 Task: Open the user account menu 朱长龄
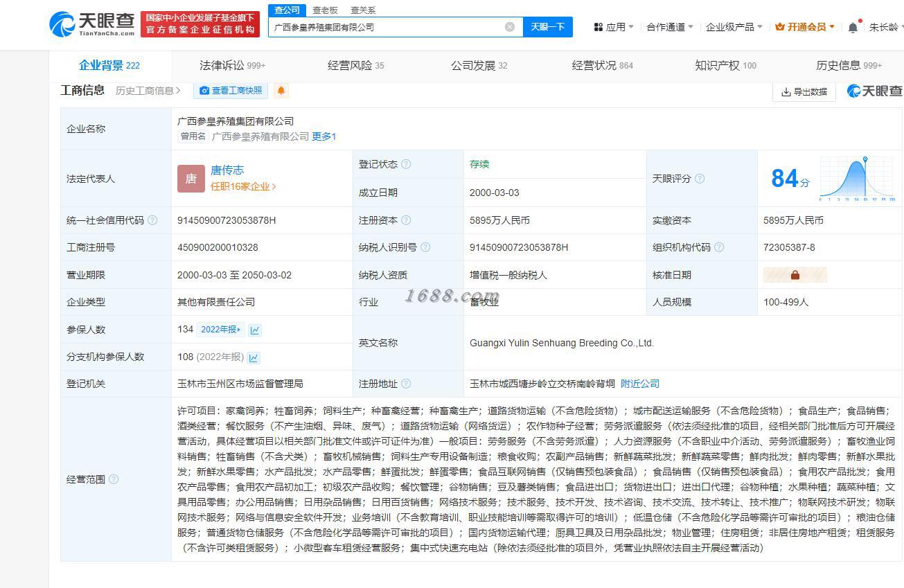(x=886, y=27)
